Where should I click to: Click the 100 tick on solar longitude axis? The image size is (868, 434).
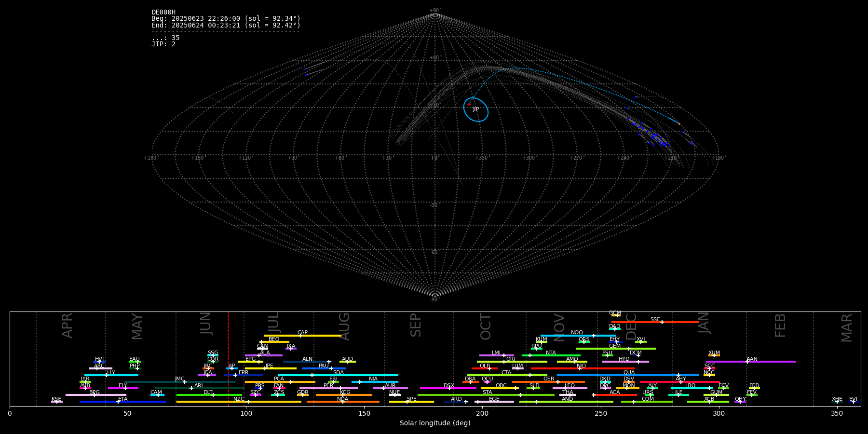[x=246, y=413]
